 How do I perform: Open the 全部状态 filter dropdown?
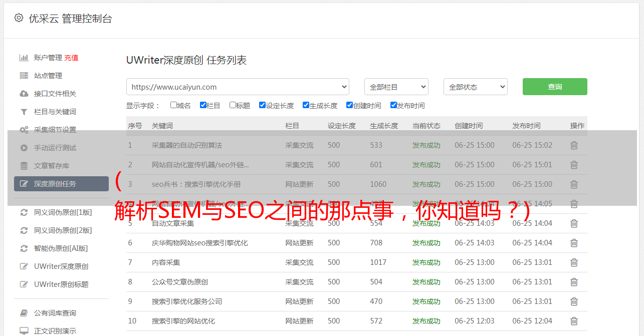click(475, 87)
